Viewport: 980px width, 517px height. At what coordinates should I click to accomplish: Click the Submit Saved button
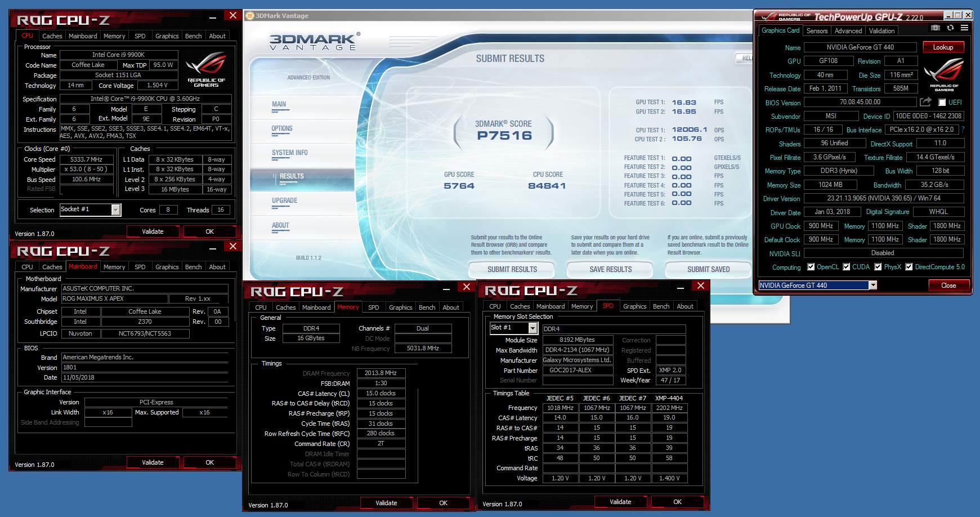pyautogui.click(x=708, y=269)
